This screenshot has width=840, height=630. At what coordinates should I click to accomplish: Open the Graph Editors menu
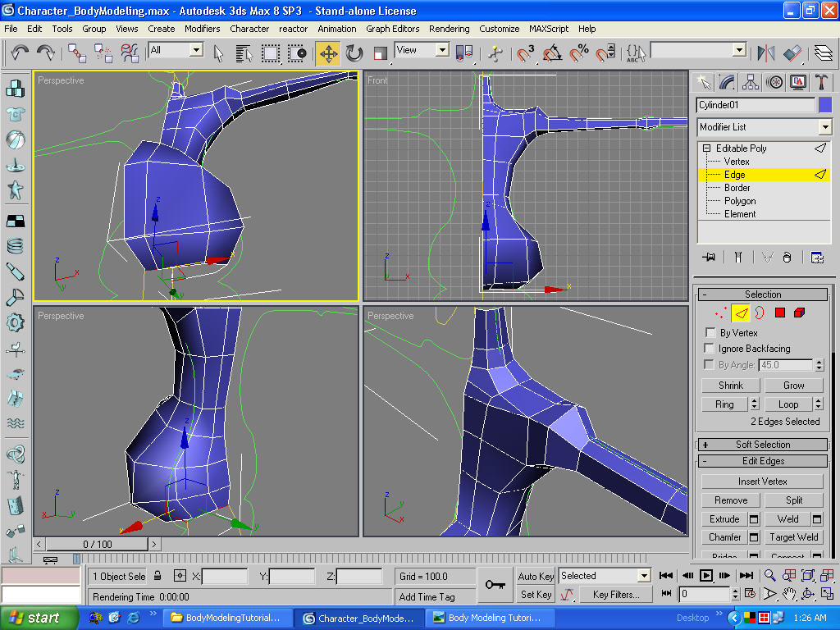click(x=393, y=29)
